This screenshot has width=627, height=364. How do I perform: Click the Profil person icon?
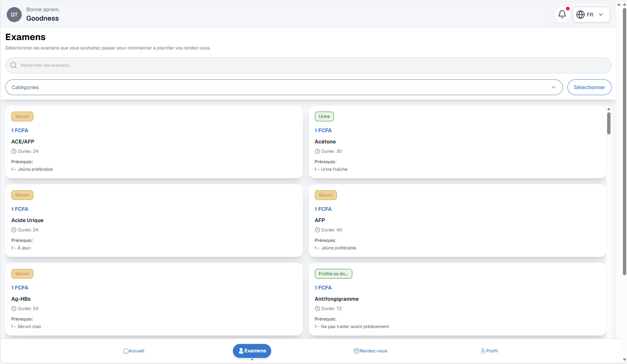click(x=483, y=351)
